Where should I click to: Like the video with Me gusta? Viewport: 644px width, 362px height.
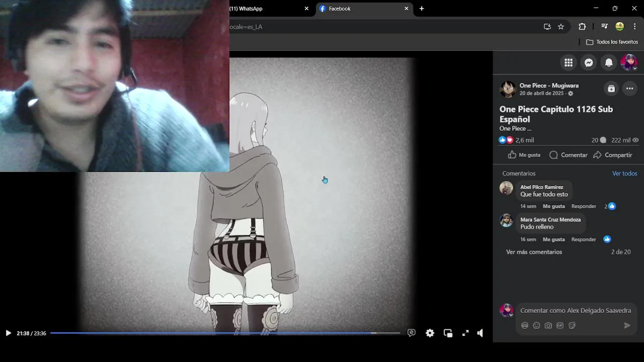click(524, 155)
